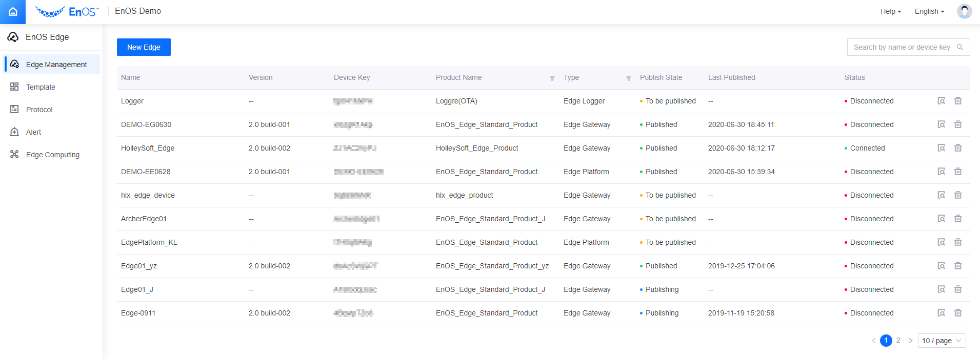Filter by Product Name column
The image size is (980, 359).
pos(552,78)
